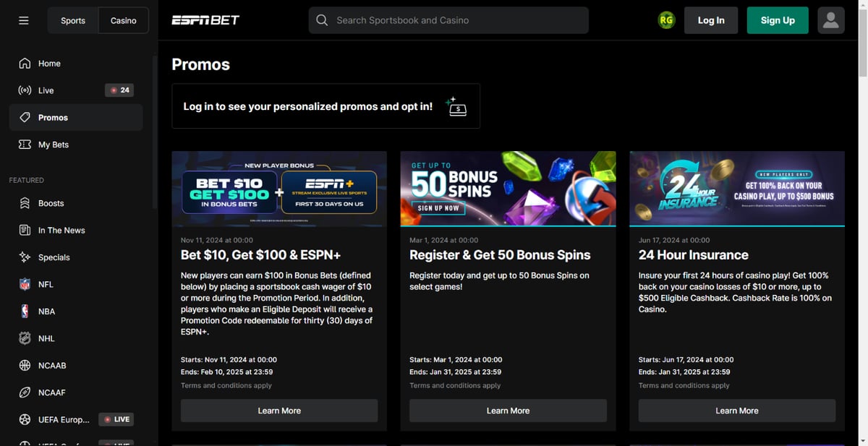Click the Home house icon
The image size is (868, 446).
tap(25, 64)
